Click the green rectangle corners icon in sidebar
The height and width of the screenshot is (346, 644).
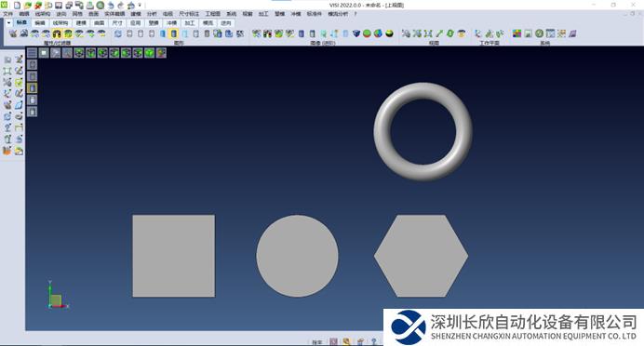coord(7,71)
